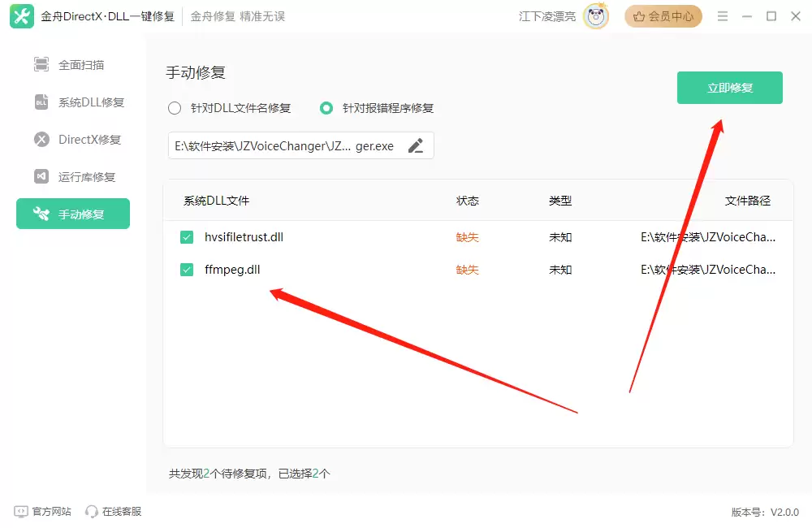812x528 pixels.
Task: Click the green app logo icon
Action: (22, 16)
